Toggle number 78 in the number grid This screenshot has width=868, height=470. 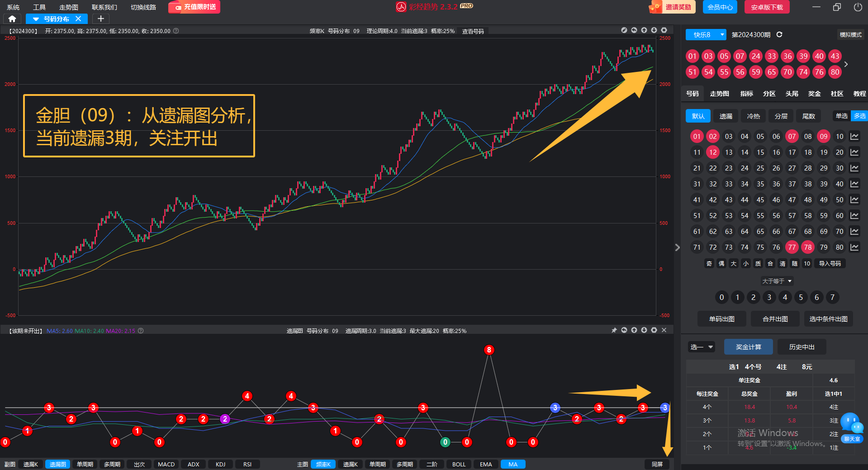coord(808,247)
